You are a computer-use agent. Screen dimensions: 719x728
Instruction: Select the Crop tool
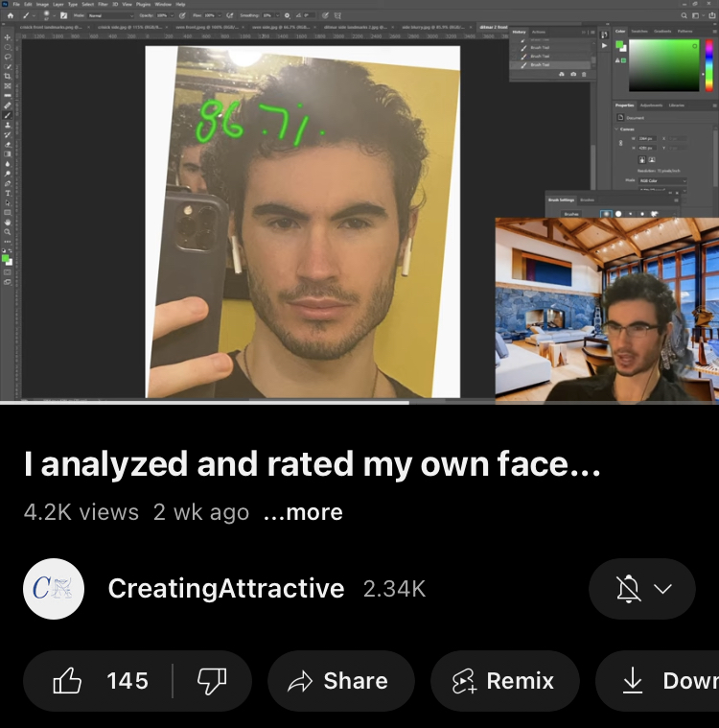(x=8, y=76)
